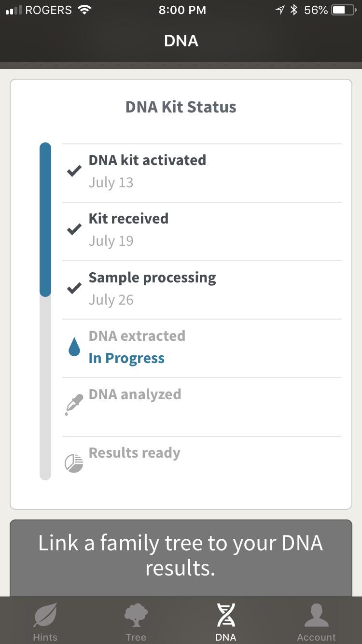Click the Sample processing checkmark icon
Image resolution: width=362 pixels, height=644 pixels.
pyautogui.click(x=74, y=288)
